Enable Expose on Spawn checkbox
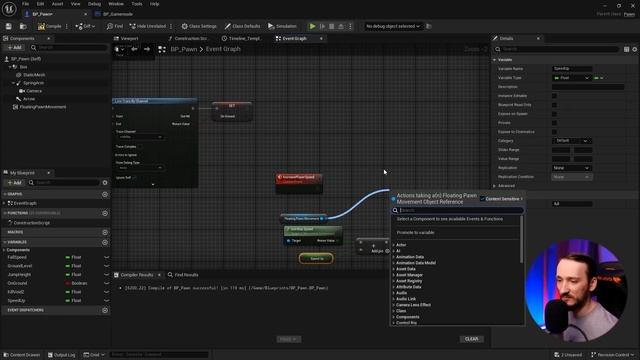Screen dimensions: 640x360 pyautogui.click(x=554, y=114)
